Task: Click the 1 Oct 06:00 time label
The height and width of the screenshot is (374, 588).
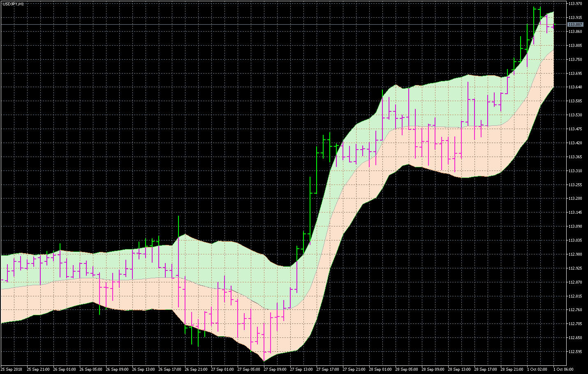Action: (563, 369)
